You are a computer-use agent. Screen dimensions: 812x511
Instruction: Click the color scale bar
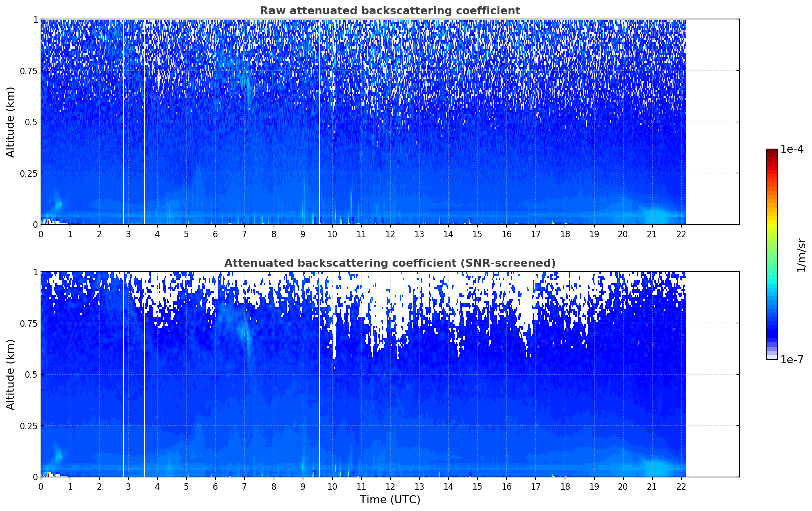[x=772, y=254]
